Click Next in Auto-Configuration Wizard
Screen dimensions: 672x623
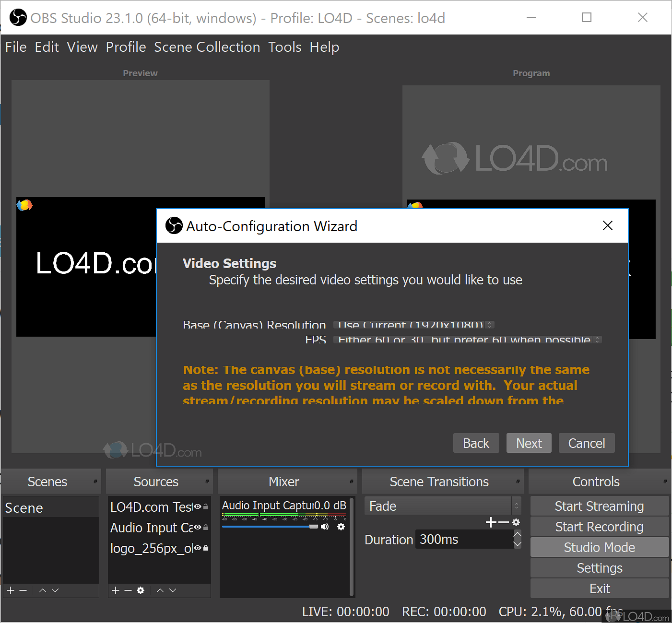pyautogui.click(x=529, y=443)
